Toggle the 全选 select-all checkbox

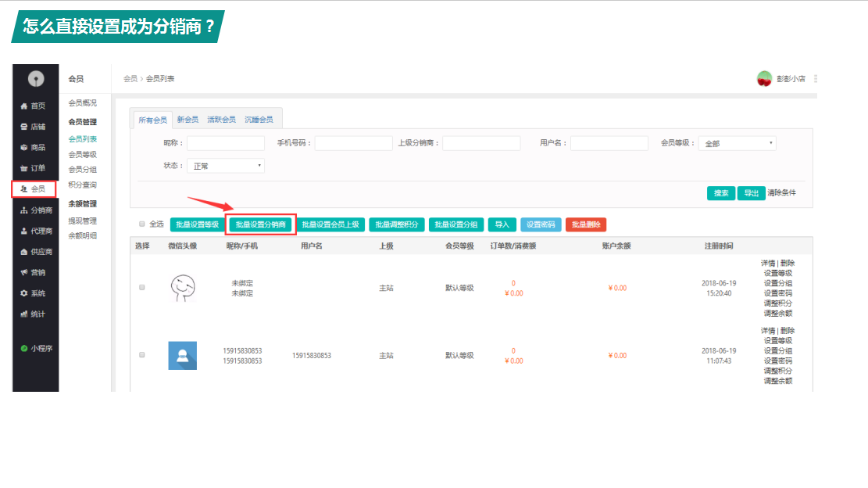coord(142,224)
